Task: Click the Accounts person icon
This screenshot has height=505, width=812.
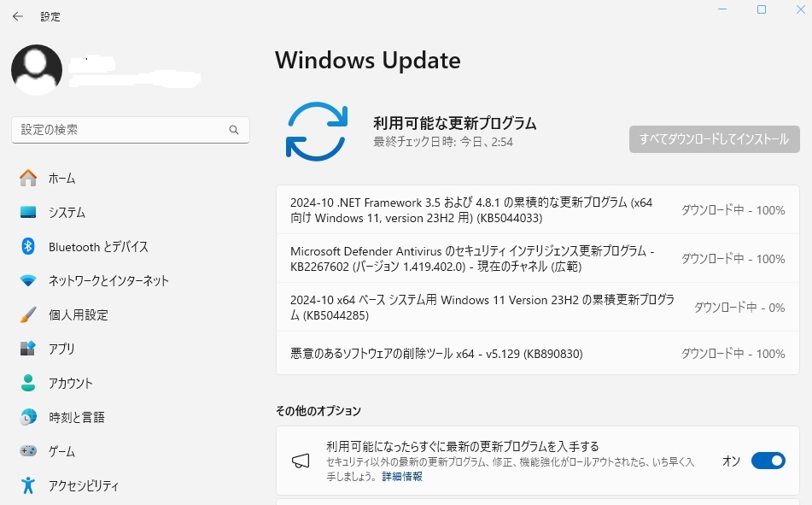Action: point(28,384)
